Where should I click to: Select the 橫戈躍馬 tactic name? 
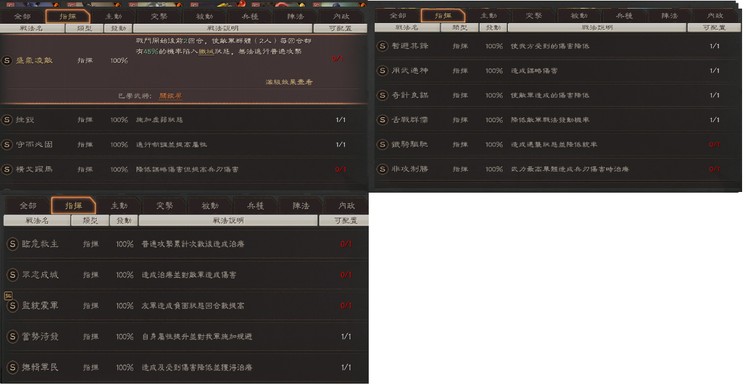coord(34,169)
